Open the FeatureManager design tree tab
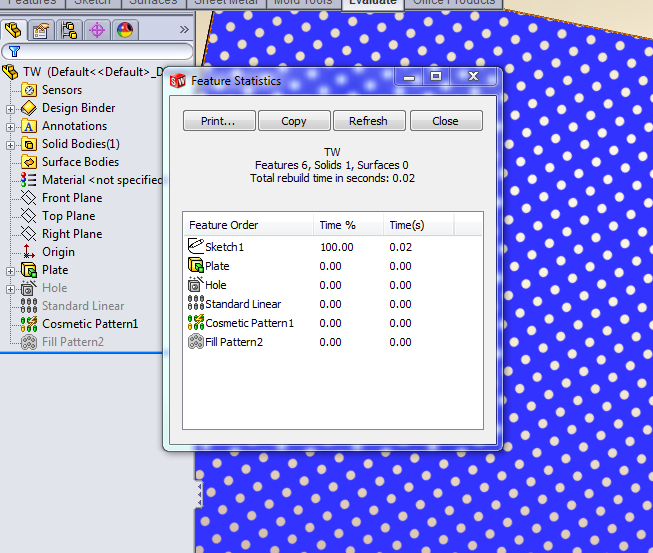Viewport: 653px width, 553px height. 15,30
